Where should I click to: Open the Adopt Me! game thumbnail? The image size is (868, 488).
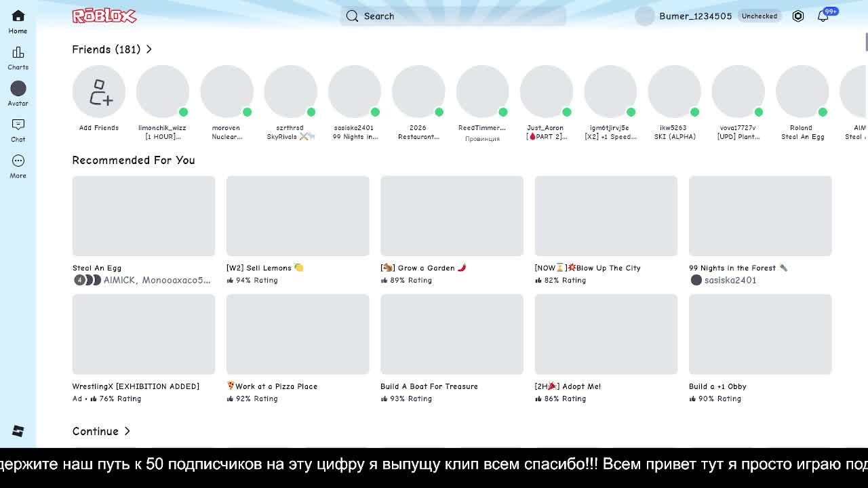[x=606, y=334]
